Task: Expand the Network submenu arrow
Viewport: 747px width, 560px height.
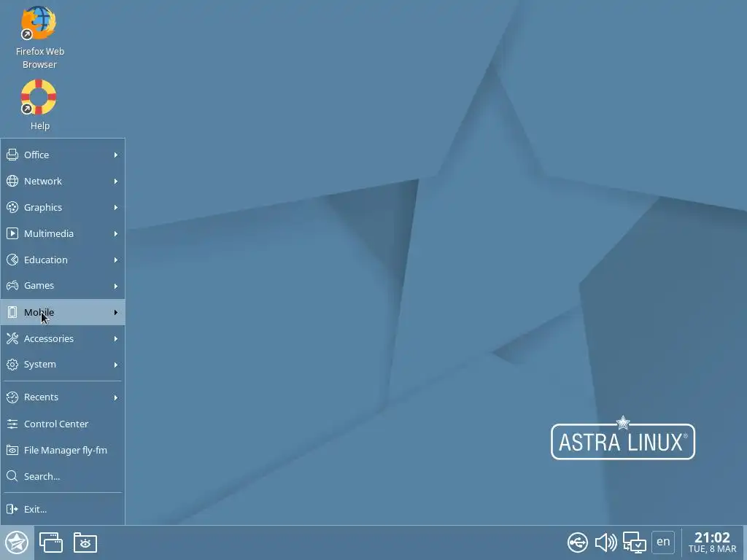Action: point(116,181)
